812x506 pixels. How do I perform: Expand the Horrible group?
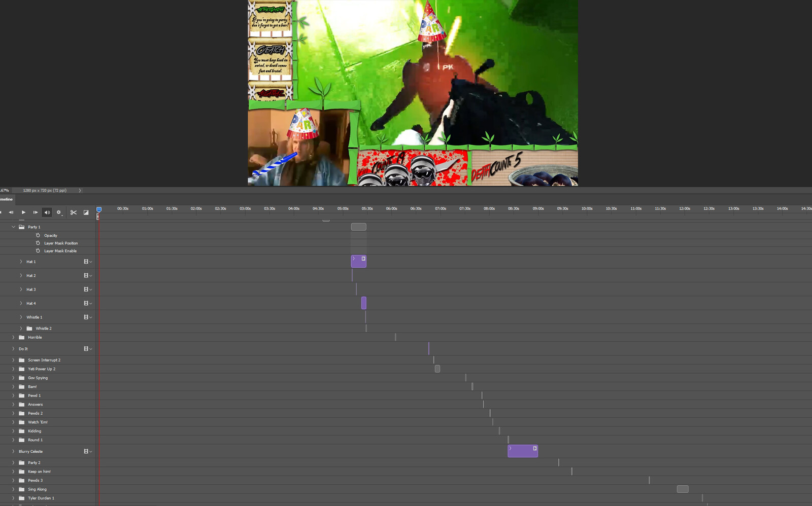[13, 337]
